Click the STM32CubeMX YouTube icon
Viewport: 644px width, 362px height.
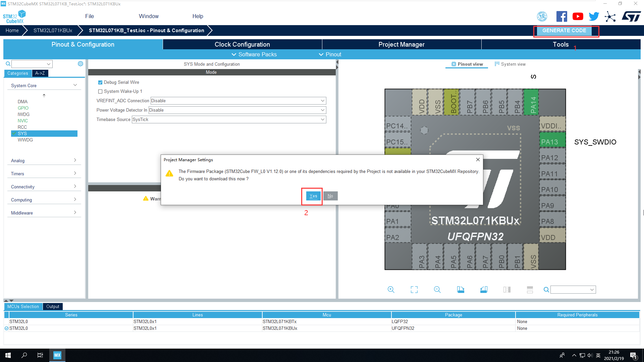pos(578,16)
